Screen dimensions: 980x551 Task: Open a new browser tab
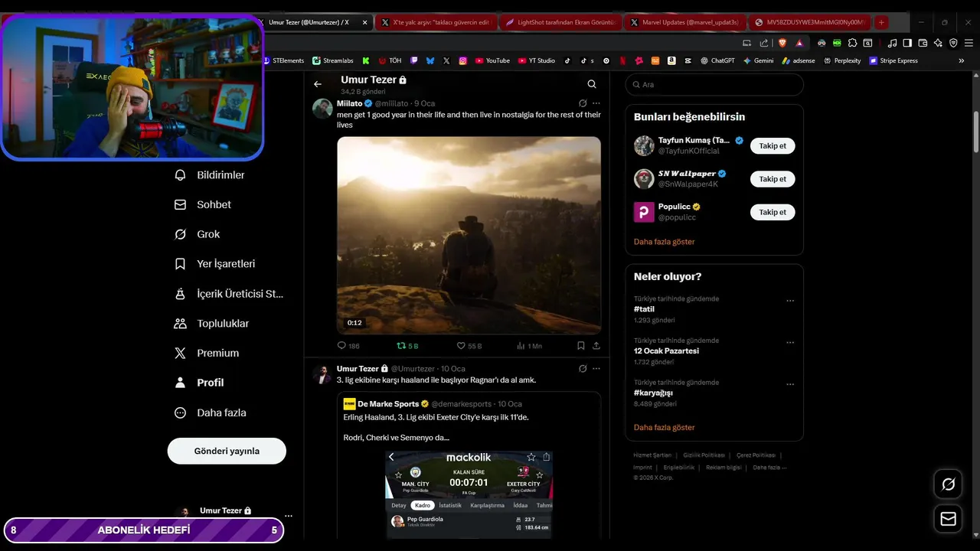pyautogui.click(x=881, y=22)
